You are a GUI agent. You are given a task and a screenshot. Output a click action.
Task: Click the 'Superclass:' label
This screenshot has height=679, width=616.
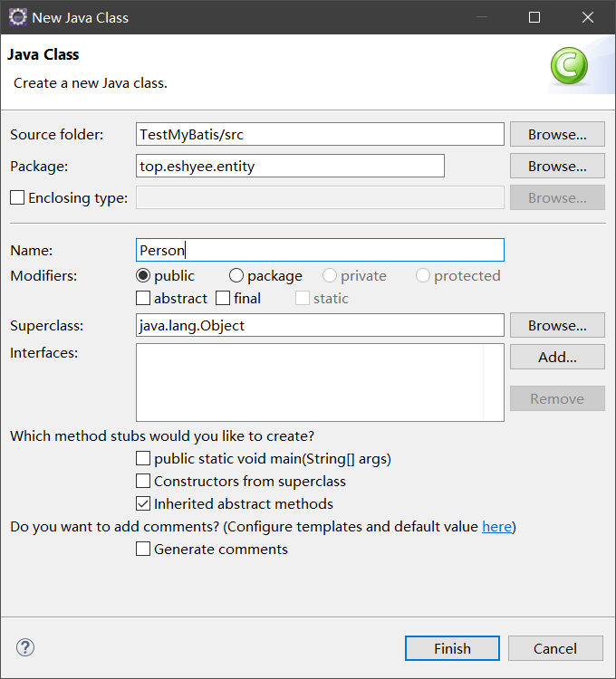[x=47, y=325]
